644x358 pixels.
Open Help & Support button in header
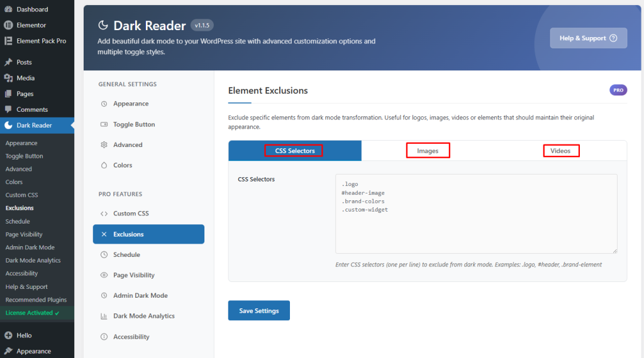[588, 38]
